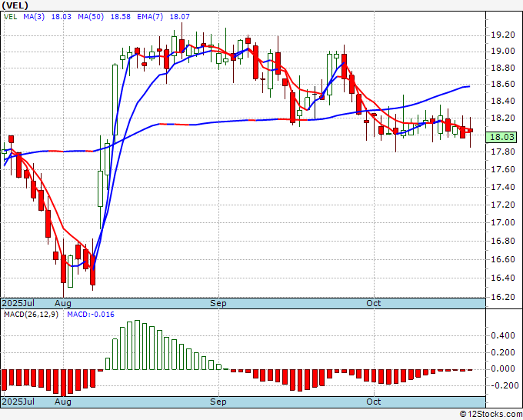
Task: Click the 0.000 MACD axis label
Action: (503, 368)
